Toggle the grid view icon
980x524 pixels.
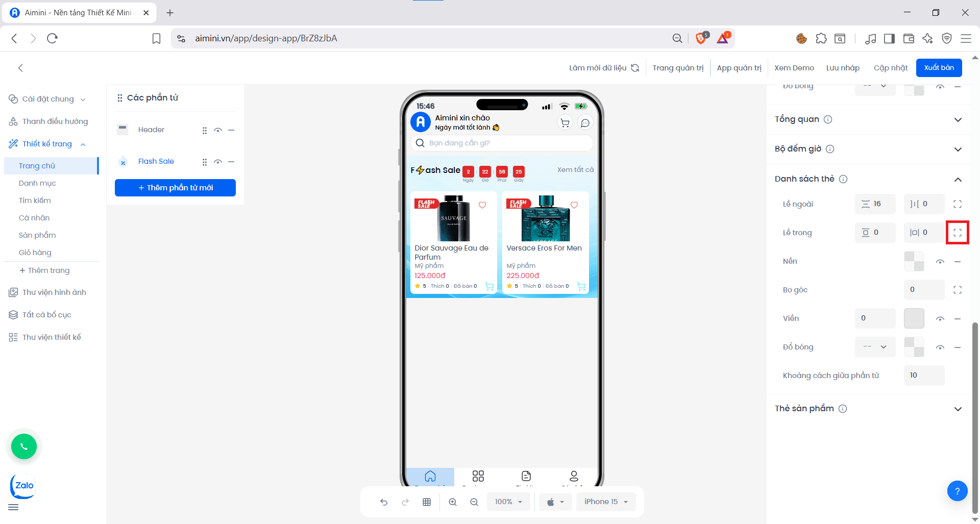427,502
